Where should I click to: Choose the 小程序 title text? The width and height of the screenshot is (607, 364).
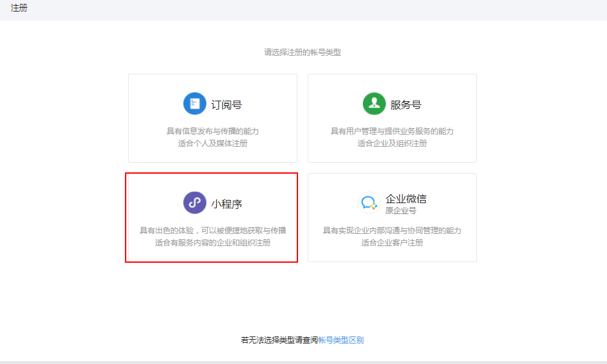pyautogui.click(x=226, y=204)
